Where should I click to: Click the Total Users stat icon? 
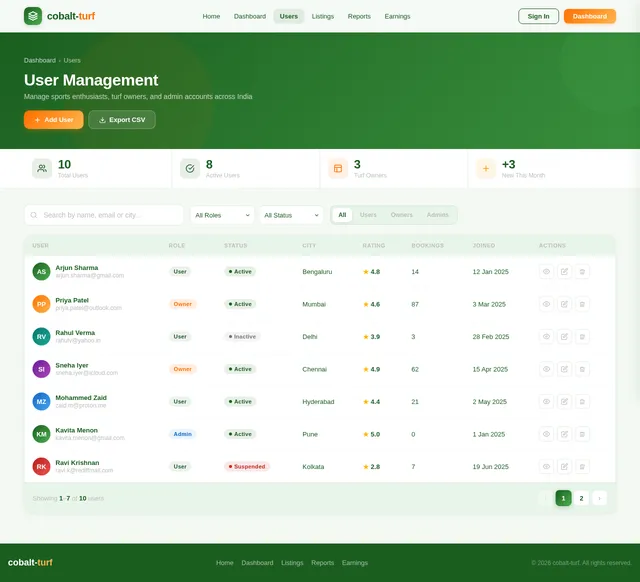pos(42,168)
